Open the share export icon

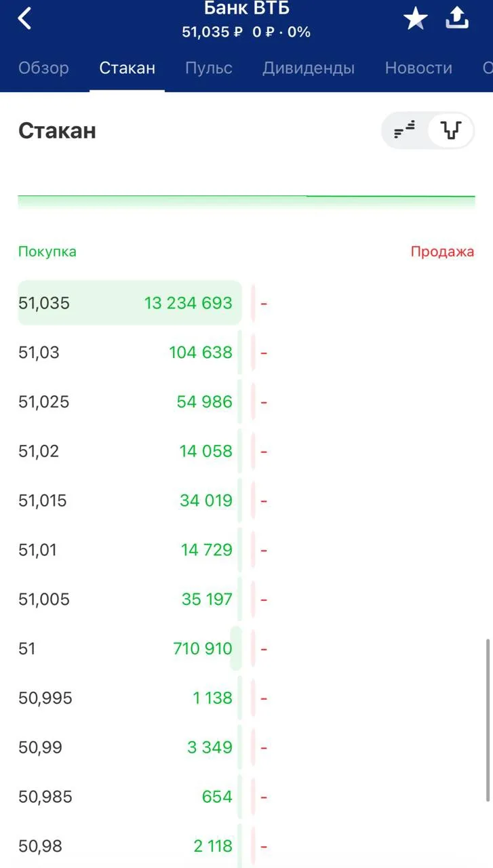(457, 18)
